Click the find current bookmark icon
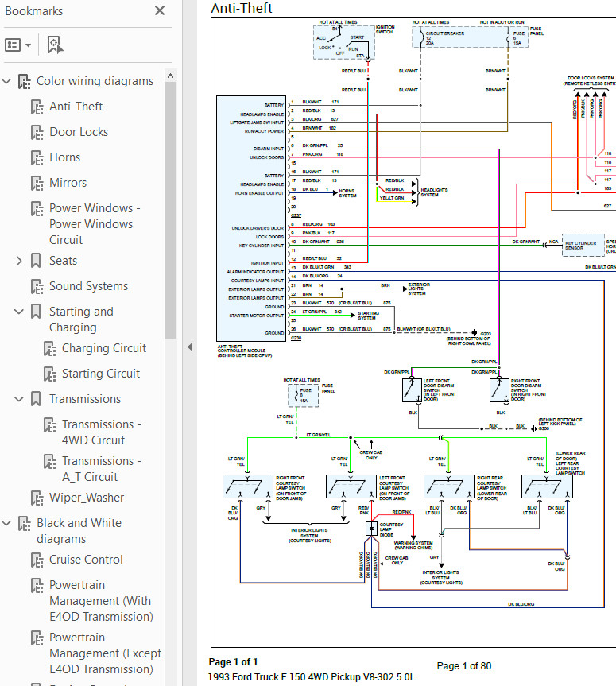This screenshot has width=616, height=686. [x=55, y=45]
